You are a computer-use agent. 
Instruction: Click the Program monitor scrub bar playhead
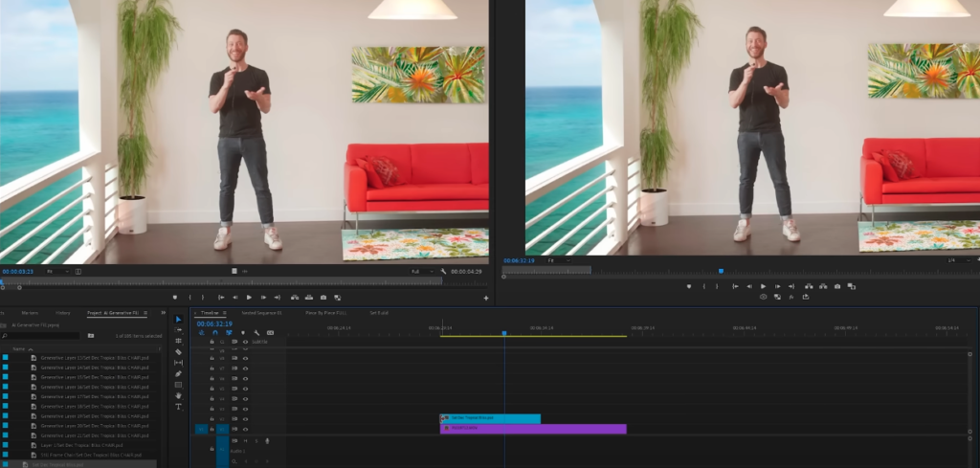pos(721,271)
